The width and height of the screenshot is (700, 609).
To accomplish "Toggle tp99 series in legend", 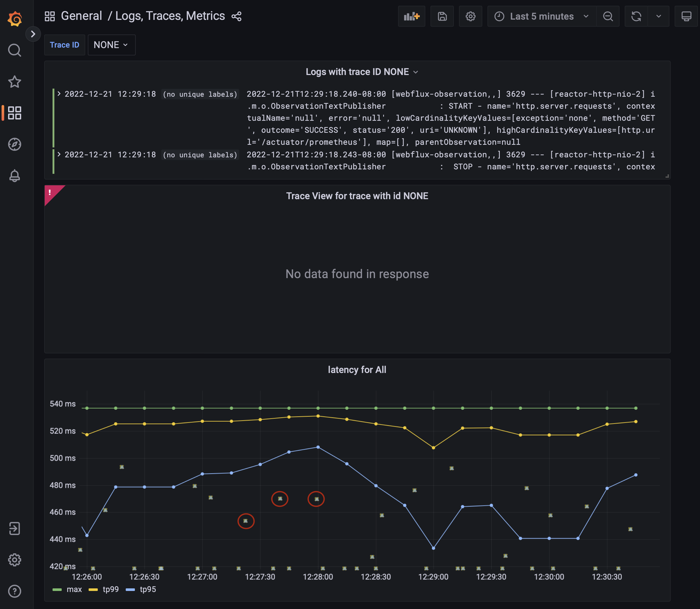I will click(110, 589).
